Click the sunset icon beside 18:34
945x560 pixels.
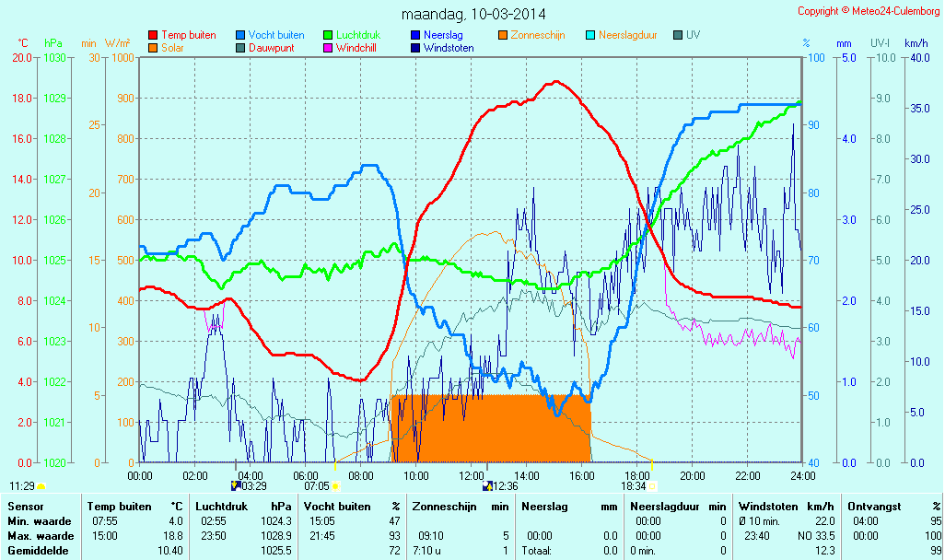click(653, 485)
